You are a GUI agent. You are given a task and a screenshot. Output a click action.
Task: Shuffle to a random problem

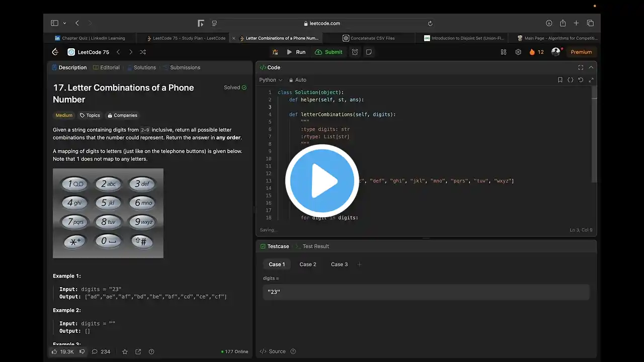143,52
